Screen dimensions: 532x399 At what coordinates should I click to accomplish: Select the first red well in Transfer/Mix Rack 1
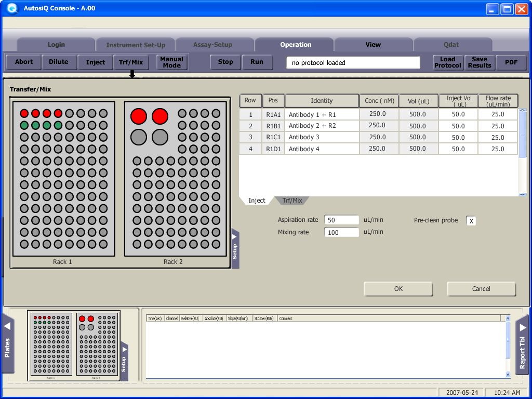[x=24, y=113]
